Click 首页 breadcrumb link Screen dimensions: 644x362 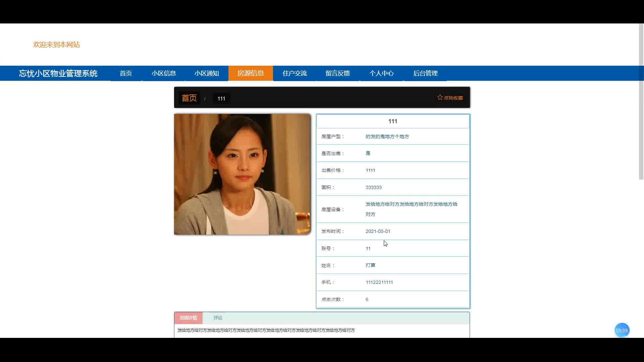189,98
